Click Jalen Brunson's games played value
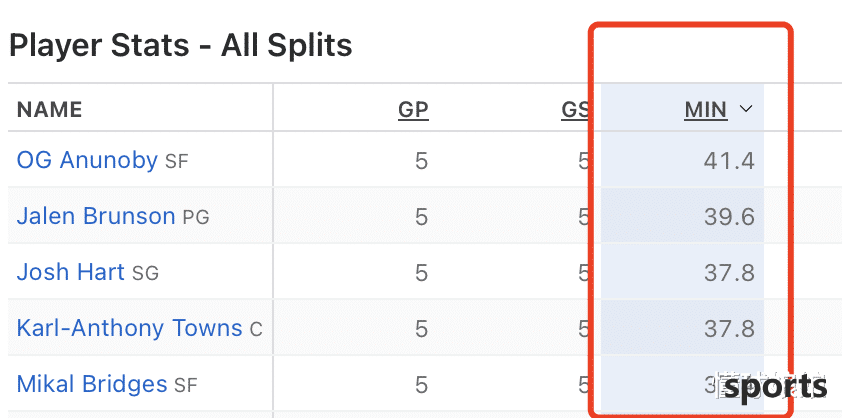Viewport: 842px width, 418px height. 422,217
